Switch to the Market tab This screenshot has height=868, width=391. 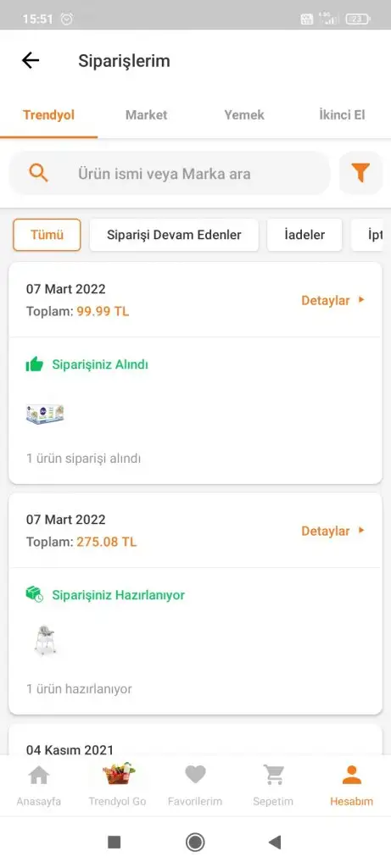[x=146, y=115]
